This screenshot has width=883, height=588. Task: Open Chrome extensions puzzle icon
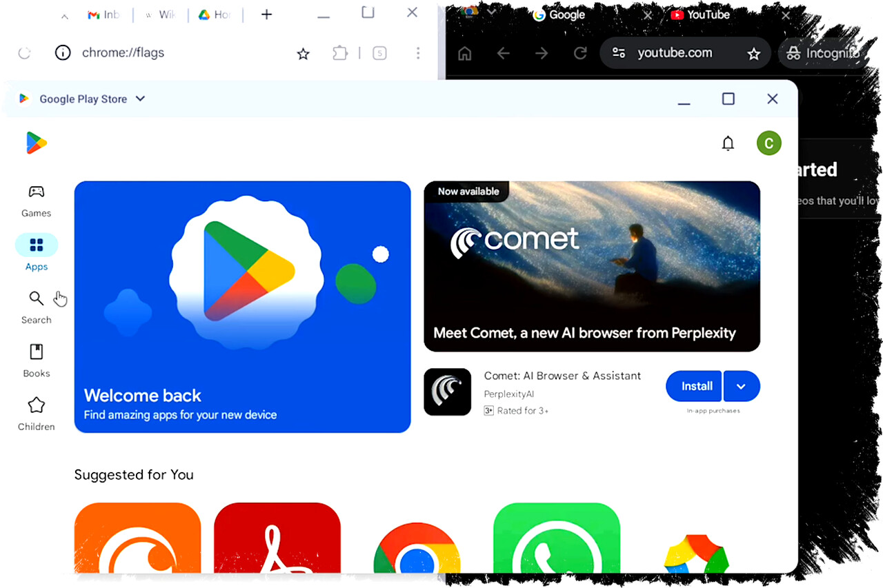[340, 53]
